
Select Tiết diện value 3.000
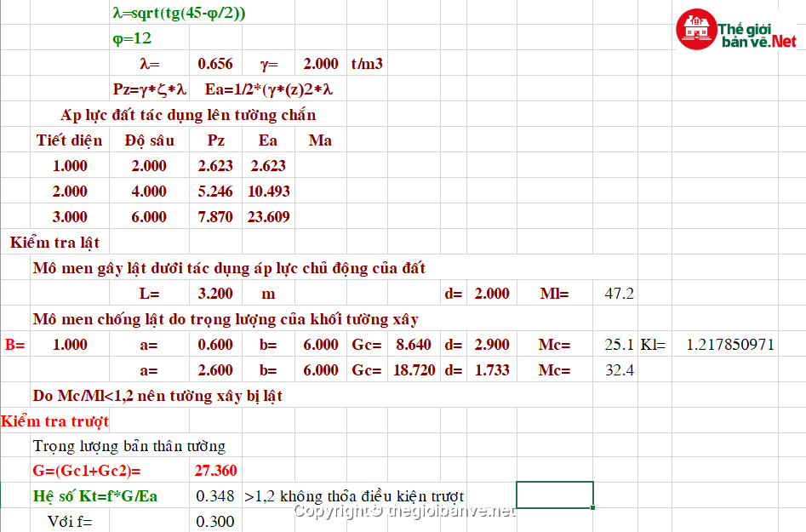click(70, 216)
